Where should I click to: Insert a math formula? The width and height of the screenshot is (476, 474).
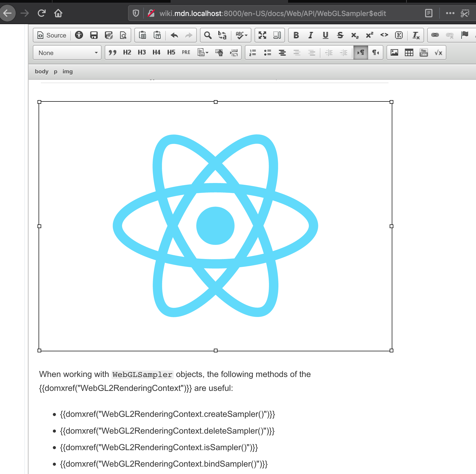tap(438, 53)
